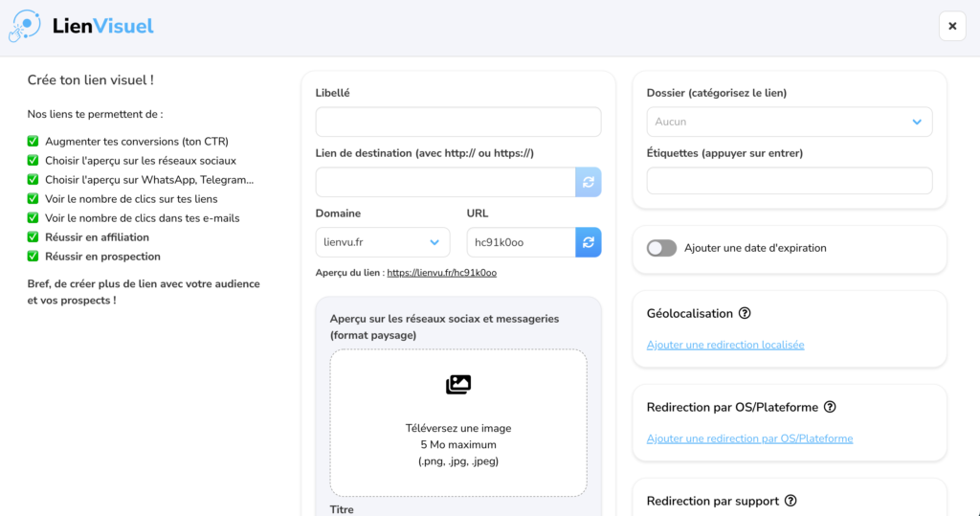Click Aperçu sur les réseaux sociaux heading
This screenshot has height=516, width=980.
444,326
